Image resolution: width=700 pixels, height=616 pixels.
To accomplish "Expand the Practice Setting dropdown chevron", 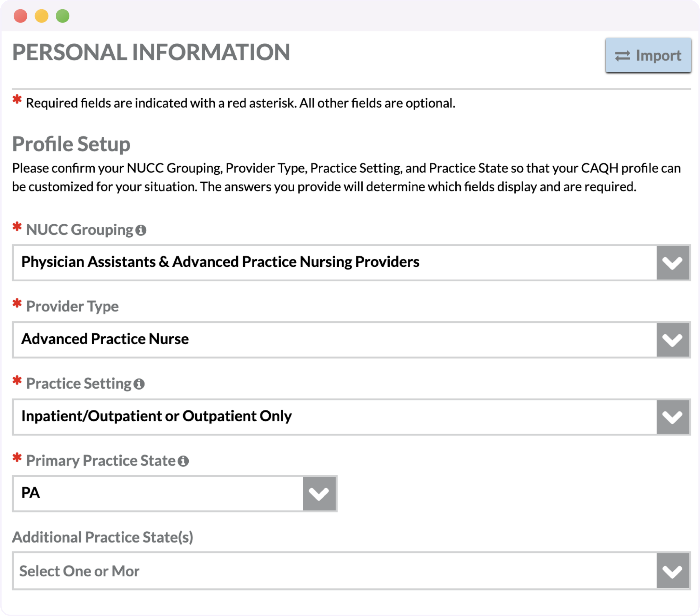I will pos(673,417).
